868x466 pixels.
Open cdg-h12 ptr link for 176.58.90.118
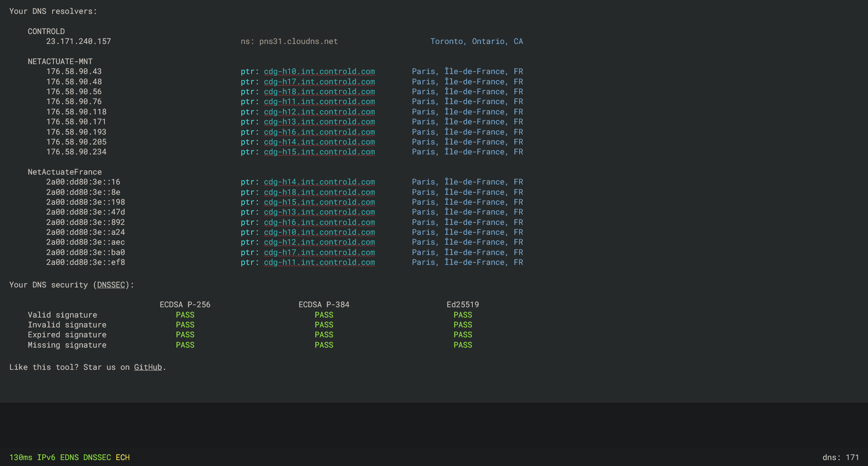click(x=319, y=112)
